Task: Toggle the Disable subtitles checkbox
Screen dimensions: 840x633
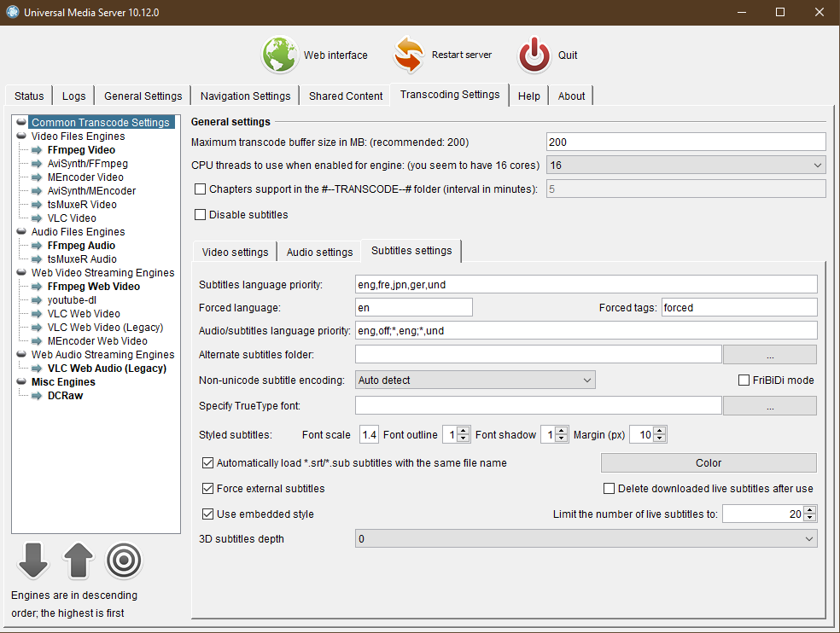Action: (201, 215)
